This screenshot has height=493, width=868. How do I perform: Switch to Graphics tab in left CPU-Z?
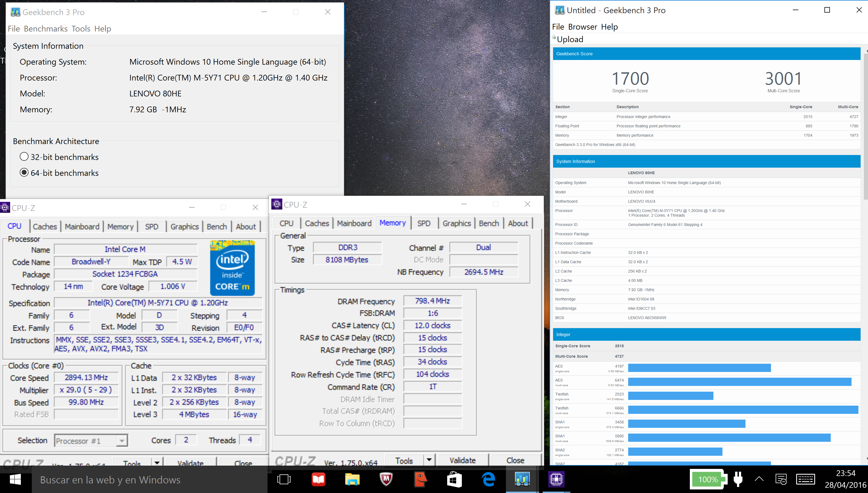click(x=185, y=227)
